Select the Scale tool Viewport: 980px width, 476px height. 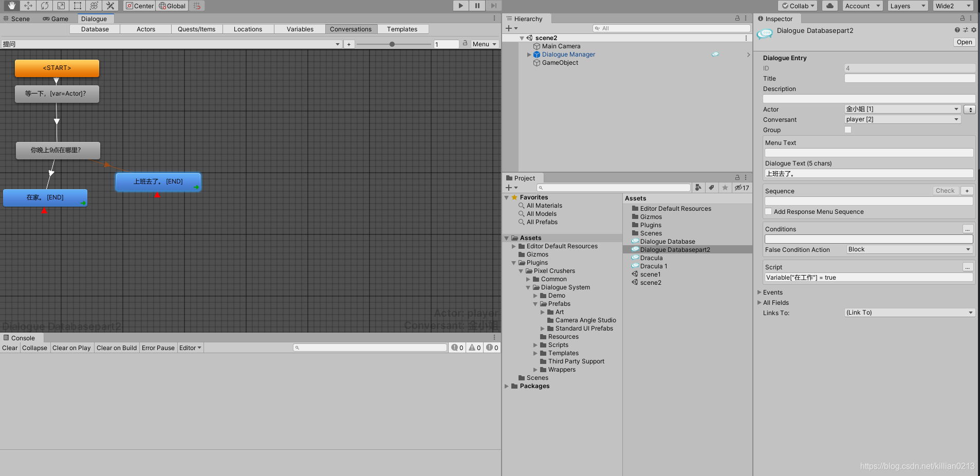click(61, 6)
